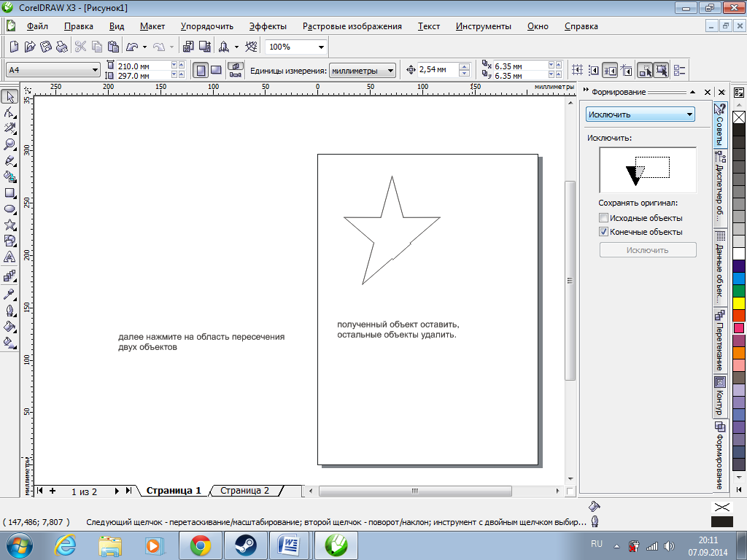Select the Text tool
Viewport: 747px width, 560px height.
10,257
